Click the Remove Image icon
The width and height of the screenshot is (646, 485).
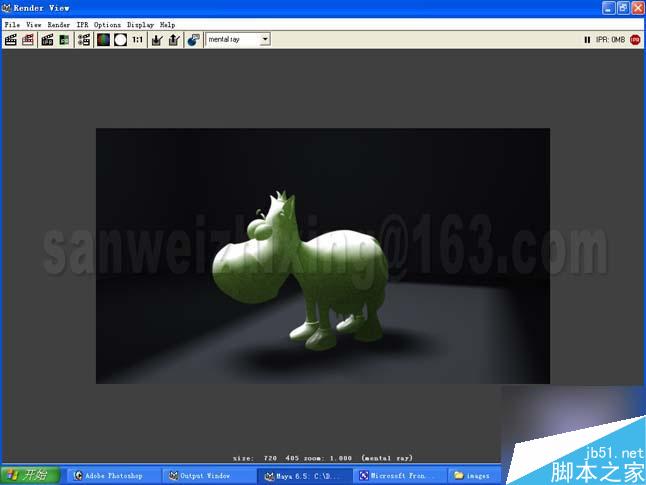tap(174, 40)
